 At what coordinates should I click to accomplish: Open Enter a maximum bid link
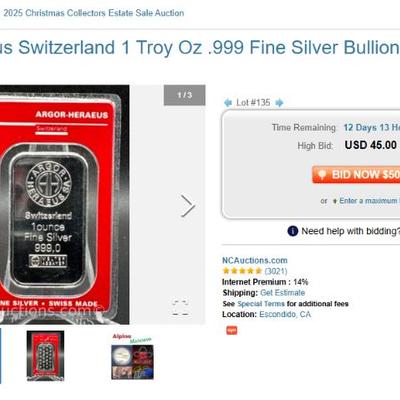369,201
